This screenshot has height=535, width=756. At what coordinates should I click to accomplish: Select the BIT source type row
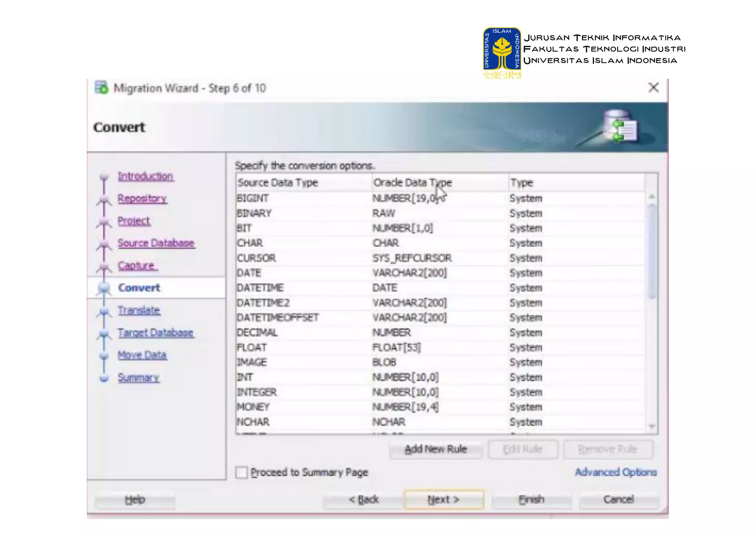(440, 228)
